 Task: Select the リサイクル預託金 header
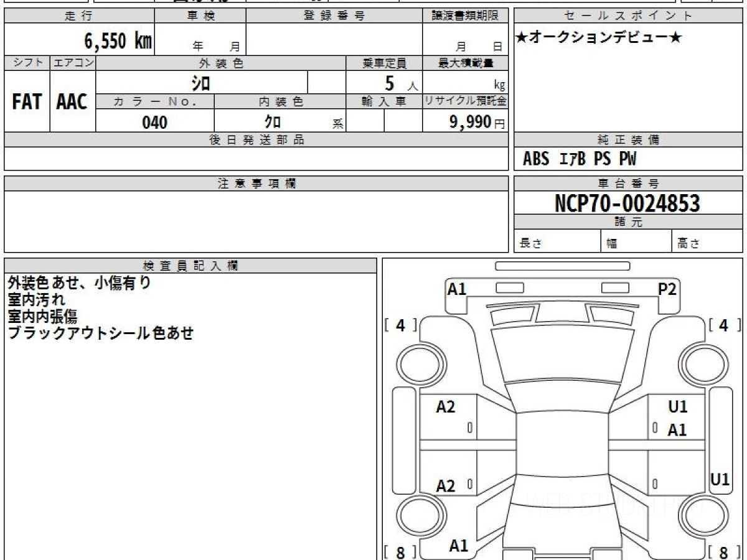[466, 102]
